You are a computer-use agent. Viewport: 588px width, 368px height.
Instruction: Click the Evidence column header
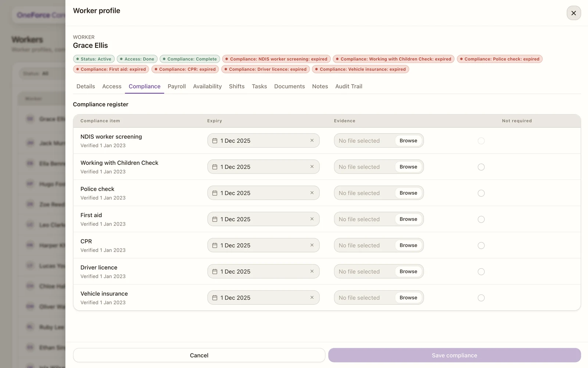345,121
